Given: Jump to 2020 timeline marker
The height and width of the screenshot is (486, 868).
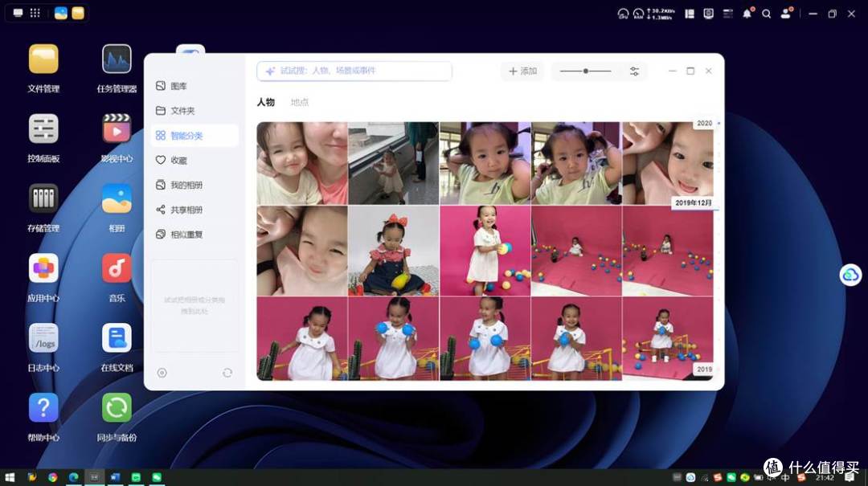Looking at the screenshot, I should point(704,124).
